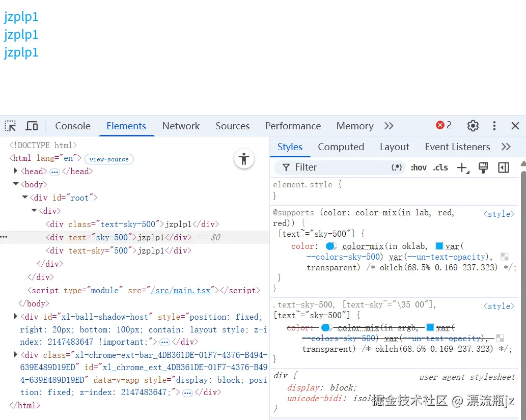Click the transparent checkered swatch in active rule
Image resolution: width=526 pixels, height=420 pixels.
pos(505,257)
